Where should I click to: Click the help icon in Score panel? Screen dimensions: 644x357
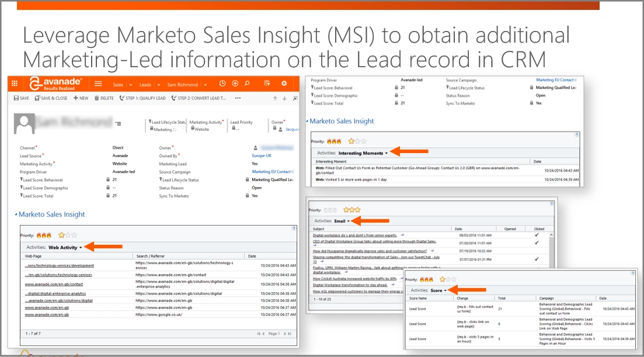tap(633, 273)
